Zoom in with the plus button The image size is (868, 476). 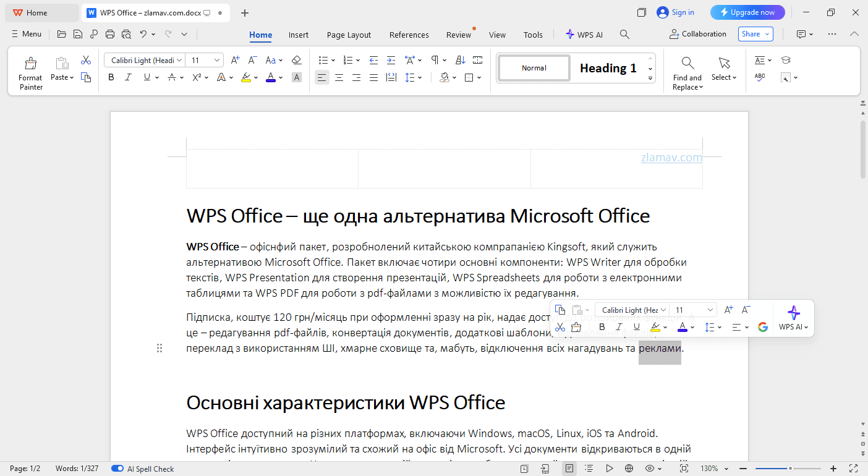[833, 469]
